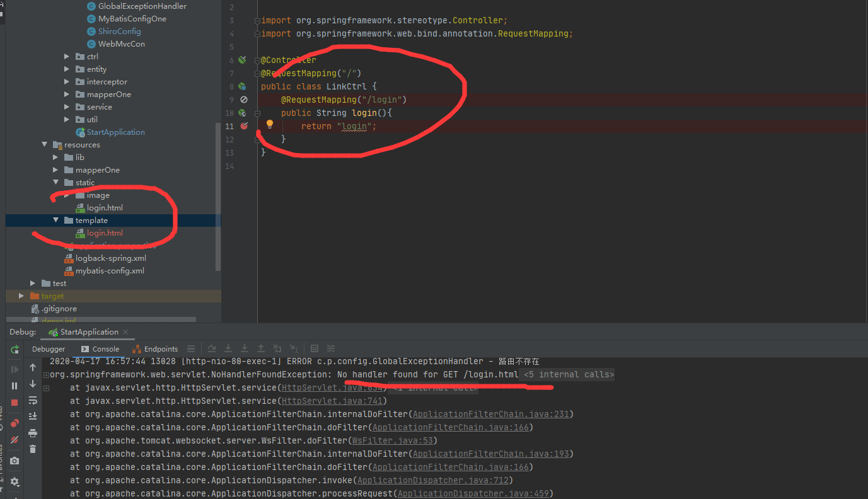Expand the interceptor package folder
The width and height of the screenshot is (868, 499).
67,82
